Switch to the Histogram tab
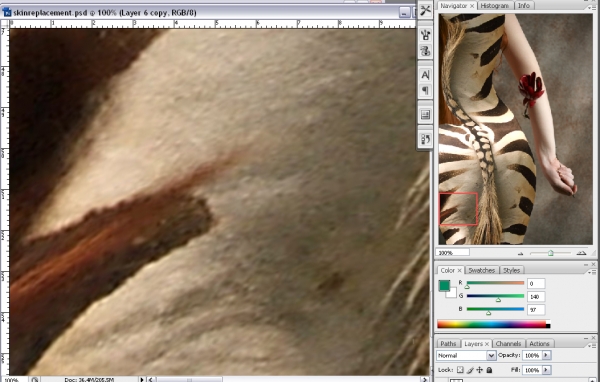600x382 pixels. (x=494, y=6)
